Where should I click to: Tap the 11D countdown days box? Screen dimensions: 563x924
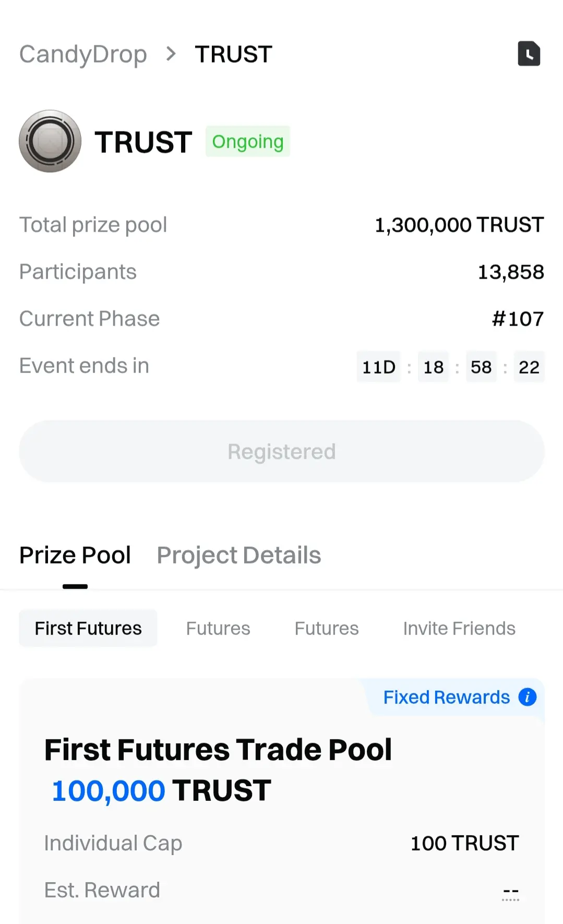(x=379, y=367)
